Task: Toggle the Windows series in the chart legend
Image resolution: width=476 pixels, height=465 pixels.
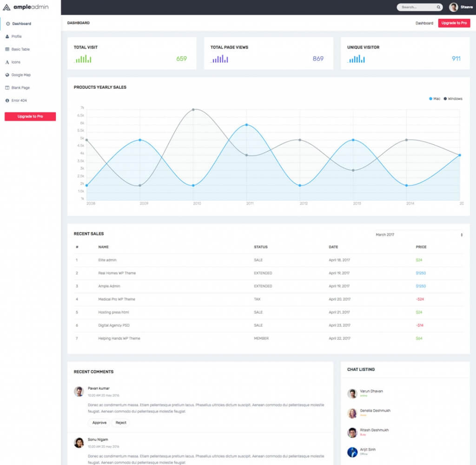Action: (x=452, y=98)
